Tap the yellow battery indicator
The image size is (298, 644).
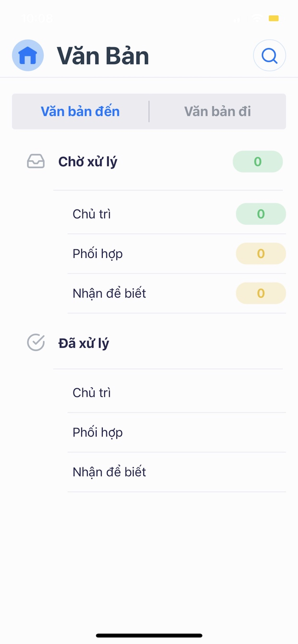coord(274,18)
